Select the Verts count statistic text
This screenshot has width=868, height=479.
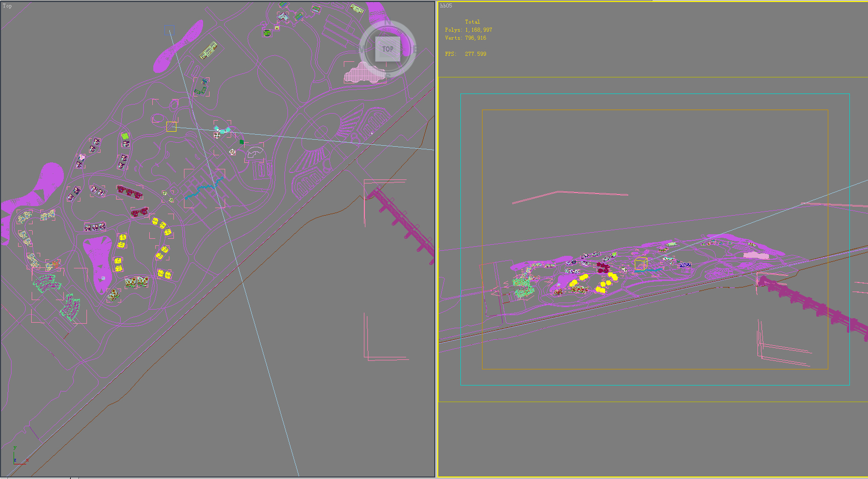tap(465, 38)
